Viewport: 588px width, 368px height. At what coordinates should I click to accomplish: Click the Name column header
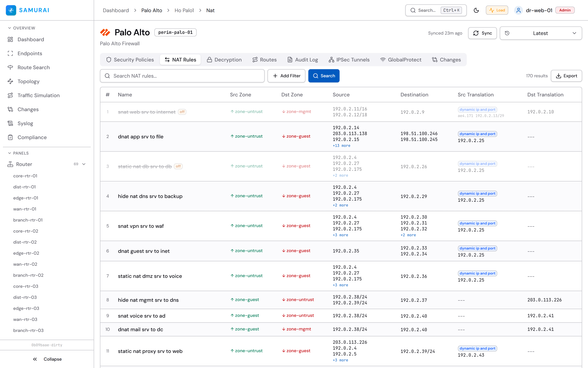pyautogui.click(x=125, y=95)
